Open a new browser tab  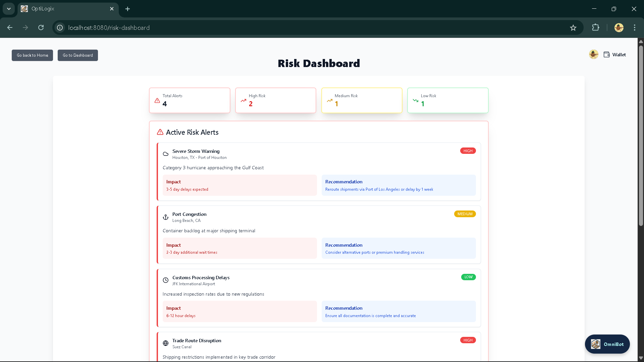[x=127, y=9]
